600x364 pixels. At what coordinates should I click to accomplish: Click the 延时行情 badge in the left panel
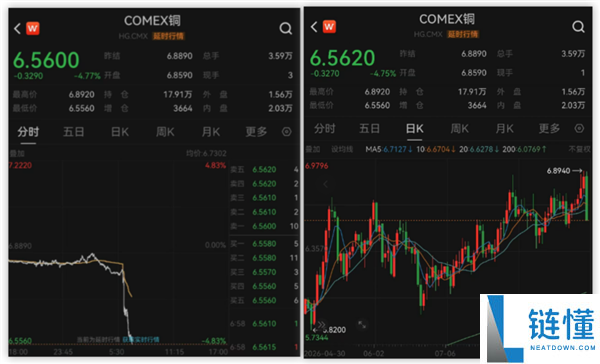coord(168,36)
